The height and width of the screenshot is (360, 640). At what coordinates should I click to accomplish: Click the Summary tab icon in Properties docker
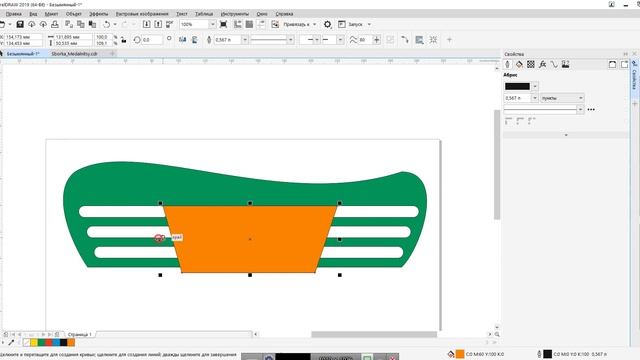click(x=565, y=64)
